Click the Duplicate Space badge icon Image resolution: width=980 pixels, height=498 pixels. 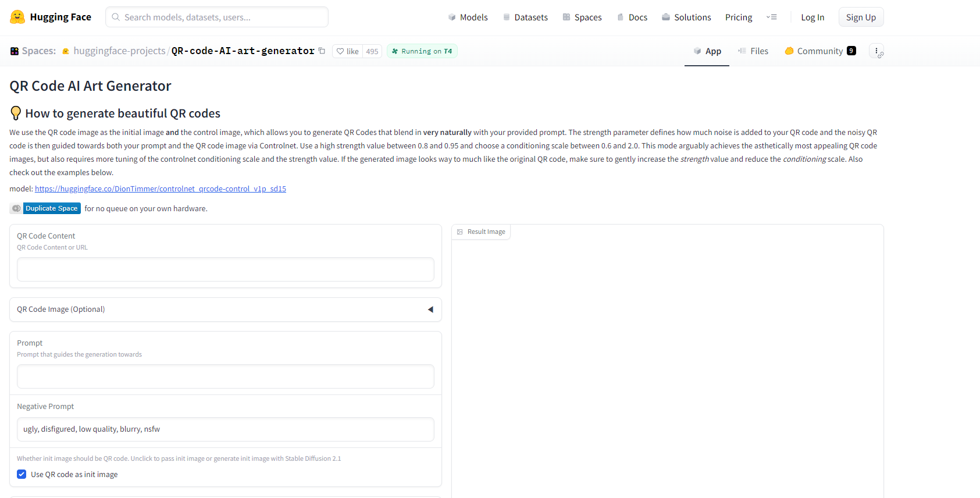point(16,208)
